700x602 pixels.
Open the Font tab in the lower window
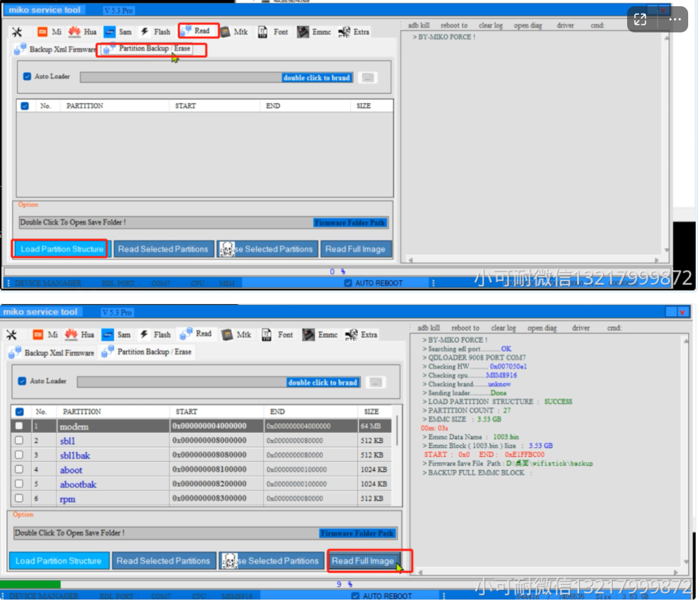click(278, 335)
